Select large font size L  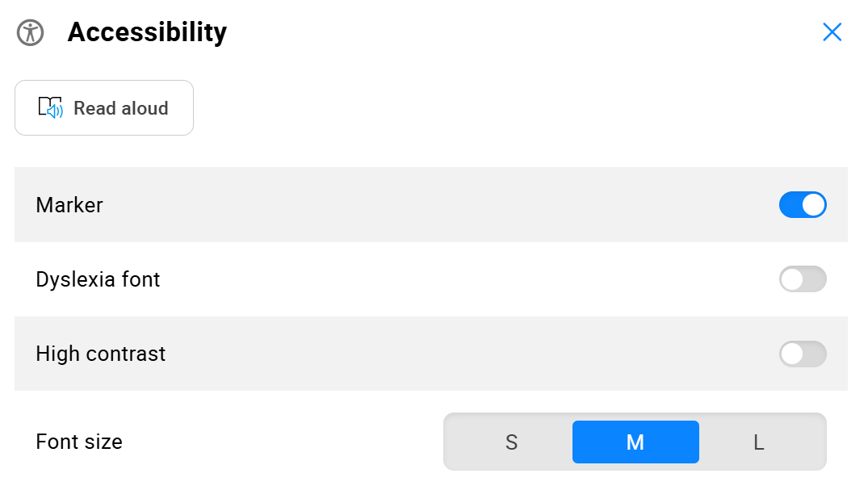pos(759,442)
